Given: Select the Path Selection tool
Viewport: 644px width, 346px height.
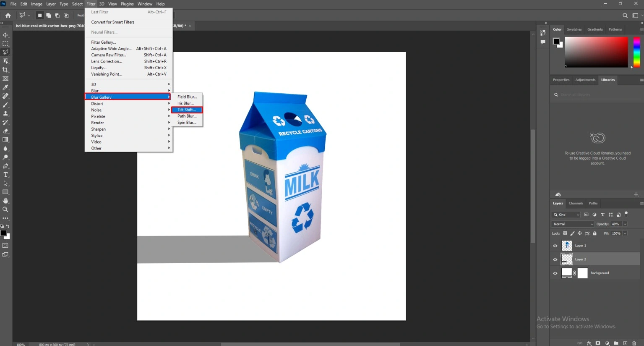Looking at the screenshot, I should click(5, 183).
